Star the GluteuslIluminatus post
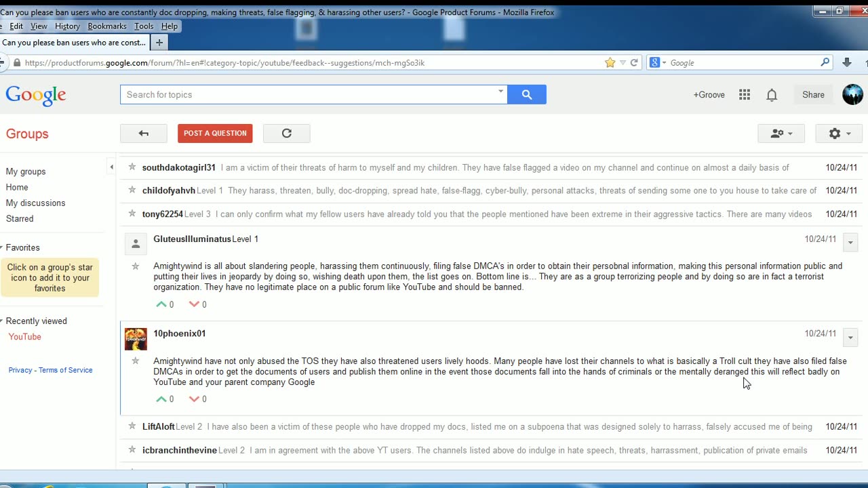 click(x=136, y=266)
